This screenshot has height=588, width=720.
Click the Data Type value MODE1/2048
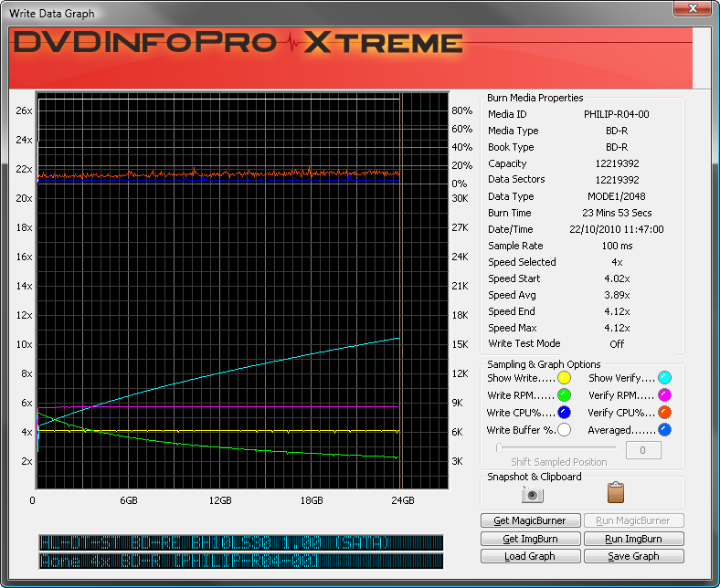tap(617, 196)
